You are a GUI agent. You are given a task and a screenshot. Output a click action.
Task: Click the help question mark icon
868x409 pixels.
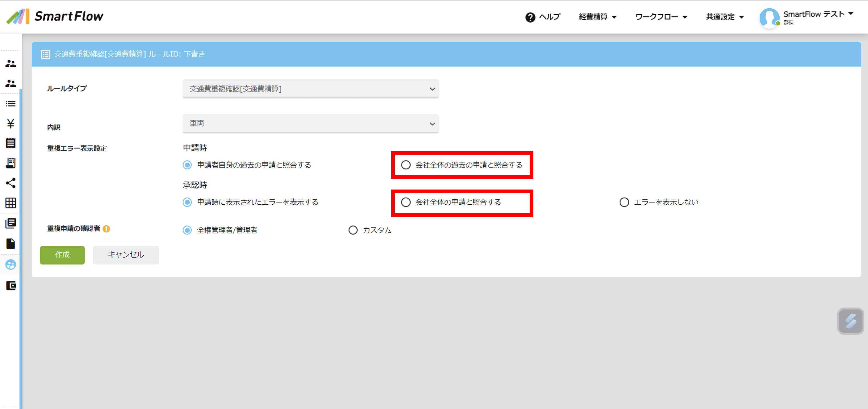(x=530, y=17)
